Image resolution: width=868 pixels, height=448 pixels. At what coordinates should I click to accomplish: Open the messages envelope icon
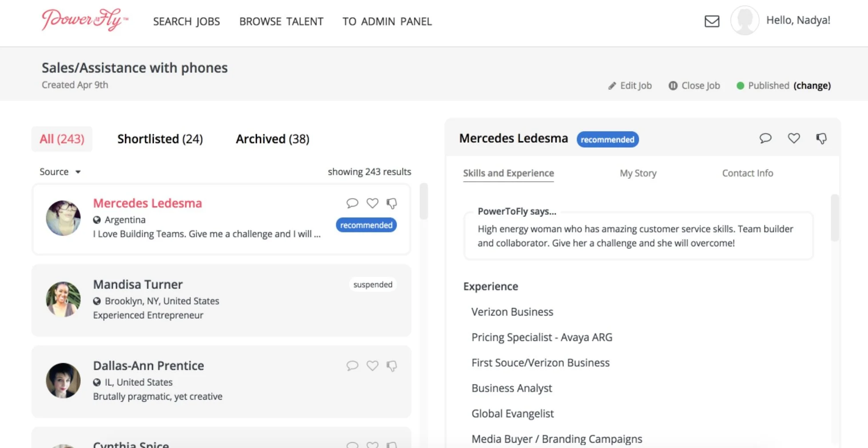tap(712, 21)
